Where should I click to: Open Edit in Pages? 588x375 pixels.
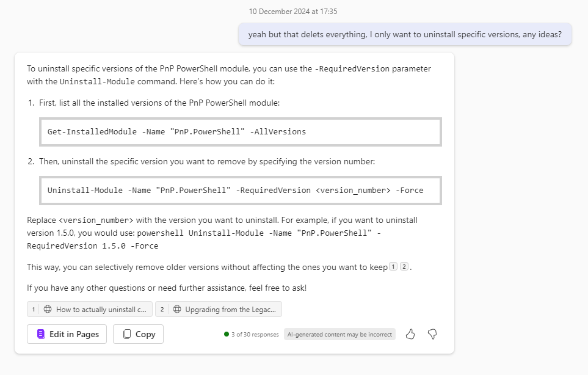[x=67, y=334]
